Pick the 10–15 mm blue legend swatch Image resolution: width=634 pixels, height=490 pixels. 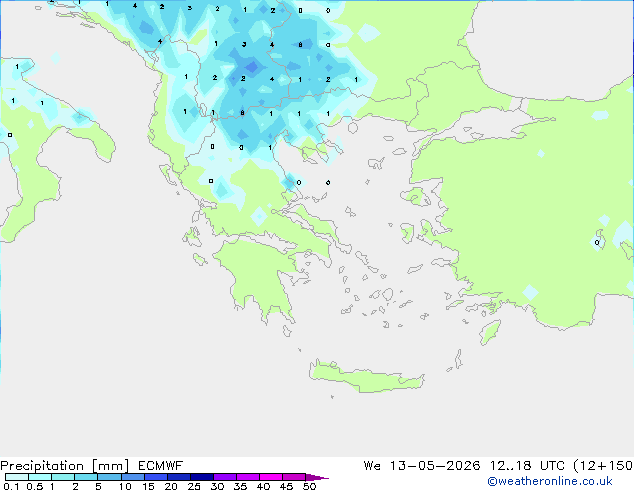(133, 477)
